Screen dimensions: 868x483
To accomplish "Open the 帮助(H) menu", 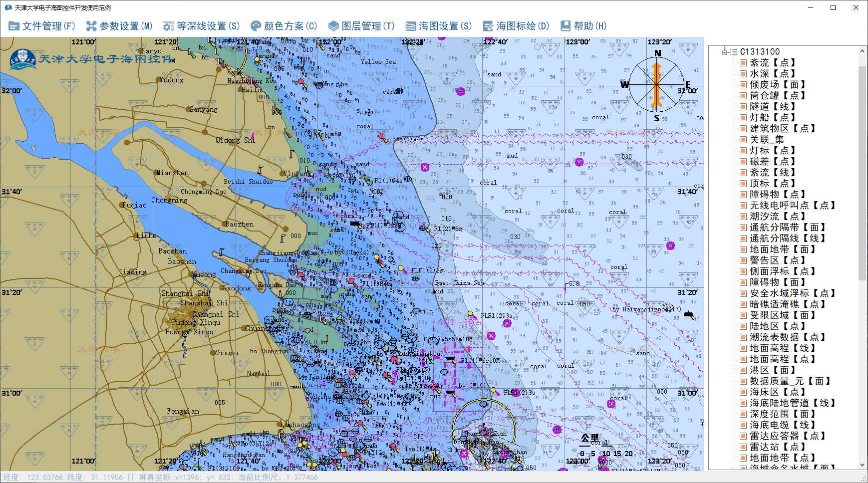I will pyautogui.click(x=583, y=26).
